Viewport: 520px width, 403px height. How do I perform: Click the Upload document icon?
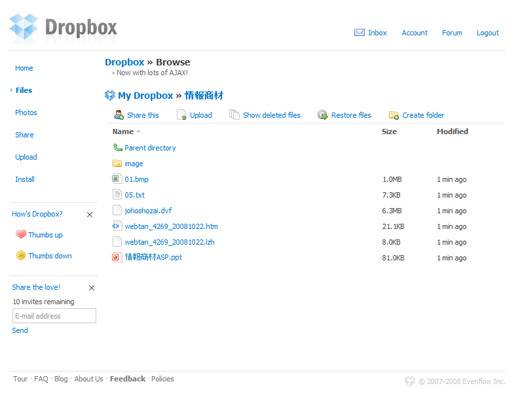point(181,115)
